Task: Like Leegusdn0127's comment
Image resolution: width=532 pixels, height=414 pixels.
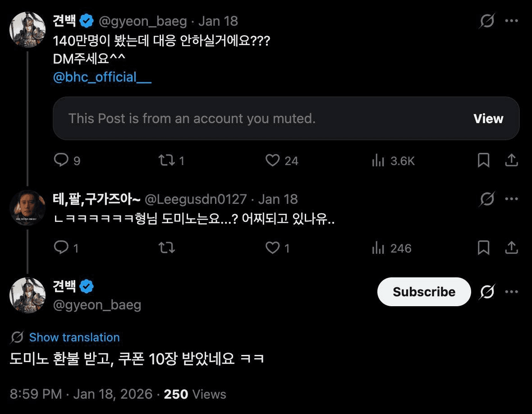Action: pos(272,248)
